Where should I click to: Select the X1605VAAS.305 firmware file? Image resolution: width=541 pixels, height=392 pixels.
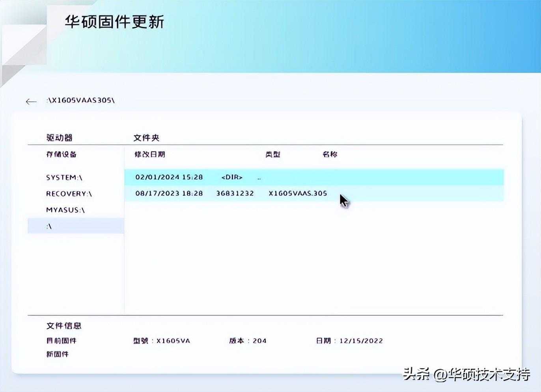pos(314,193)
